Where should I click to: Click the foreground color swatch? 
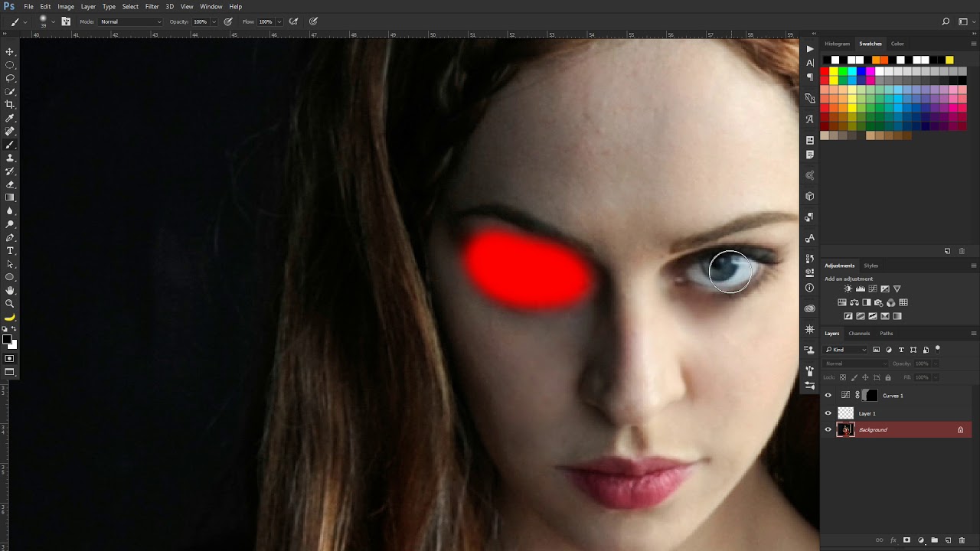pos(8,340)
